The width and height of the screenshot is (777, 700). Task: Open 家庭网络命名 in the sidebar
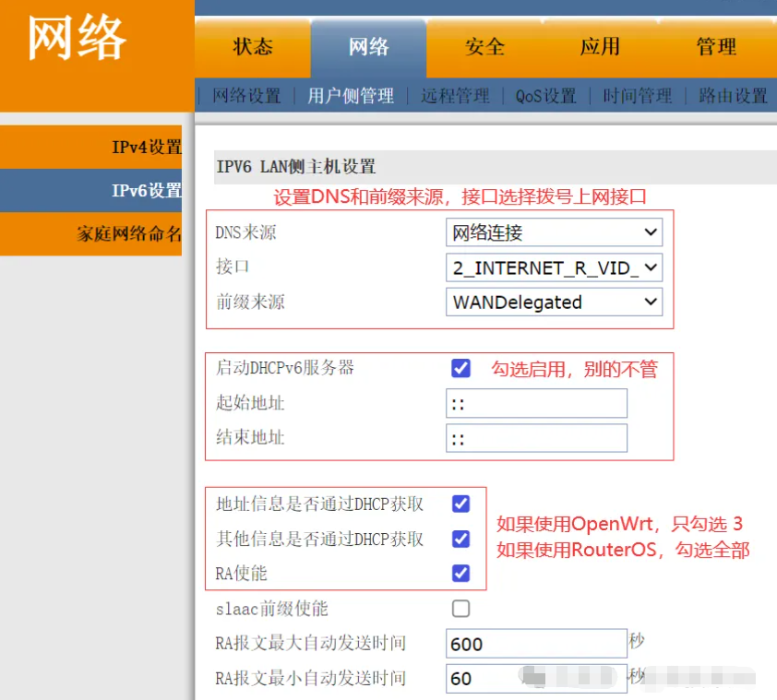(x=132, y=234)
